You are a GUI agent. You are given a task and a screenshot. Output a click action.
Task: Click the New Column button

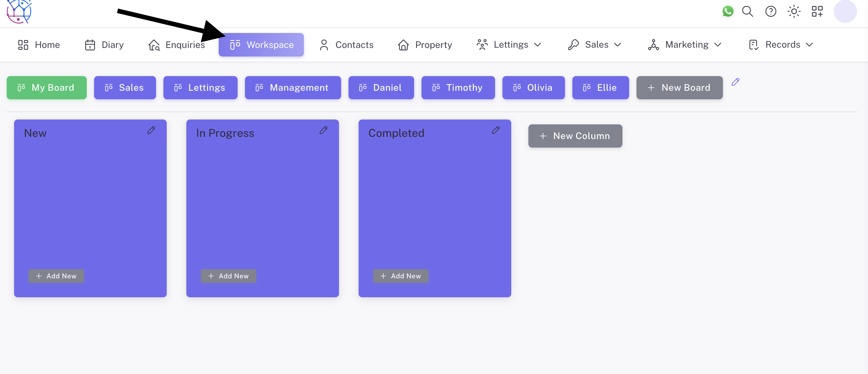pos(575,136)
